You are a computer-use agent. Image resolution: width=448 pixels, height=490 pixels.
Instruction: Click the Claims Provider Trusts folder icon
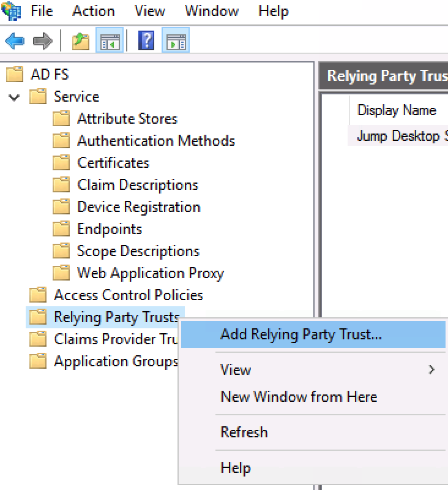38,339
